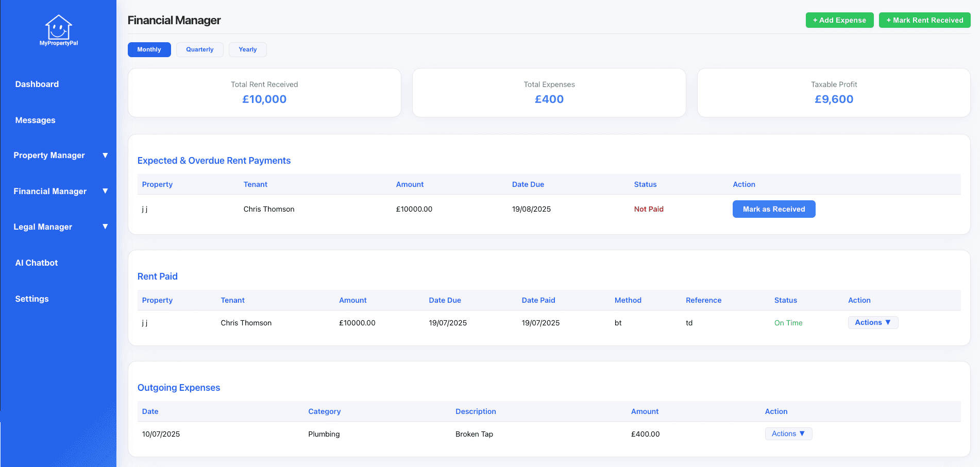Click the MyPropertyPal house logo
The width and height of the screenshot is (980, 467).
58,30
